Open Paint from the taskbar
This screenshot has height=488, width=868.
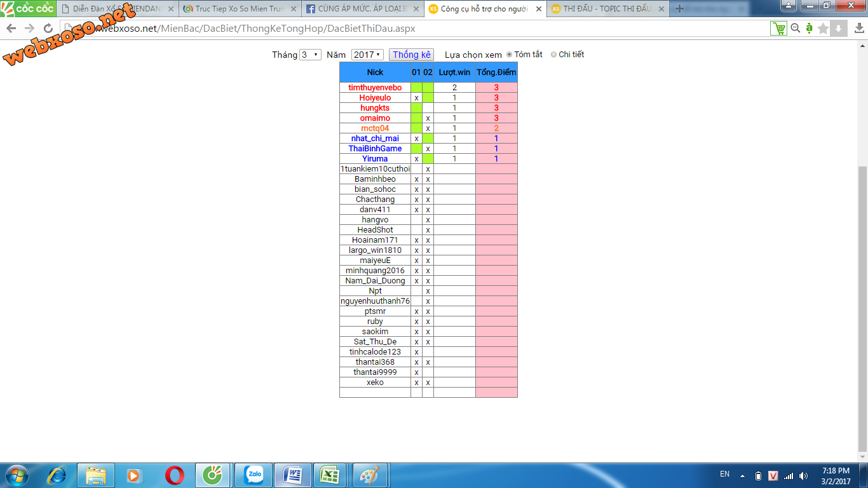369,475
